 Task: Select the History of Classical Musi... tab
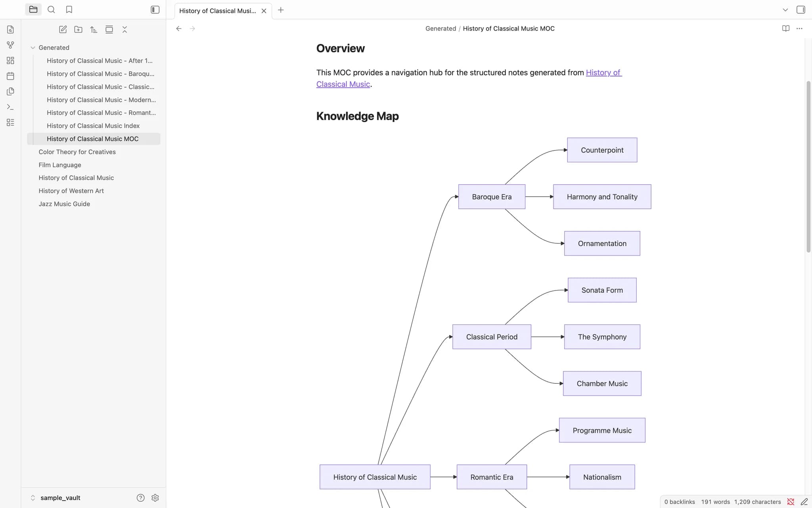(217, 11)
